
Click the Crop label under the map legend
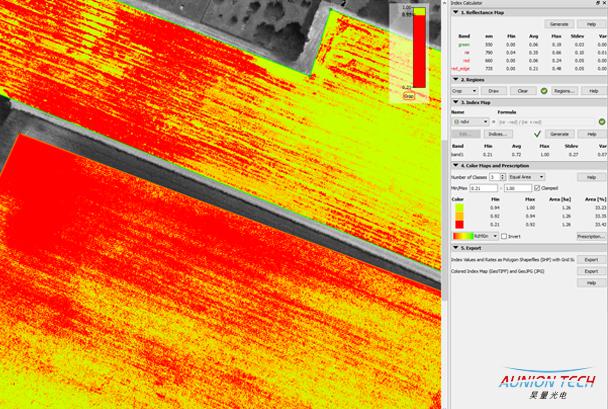[408, 96]
